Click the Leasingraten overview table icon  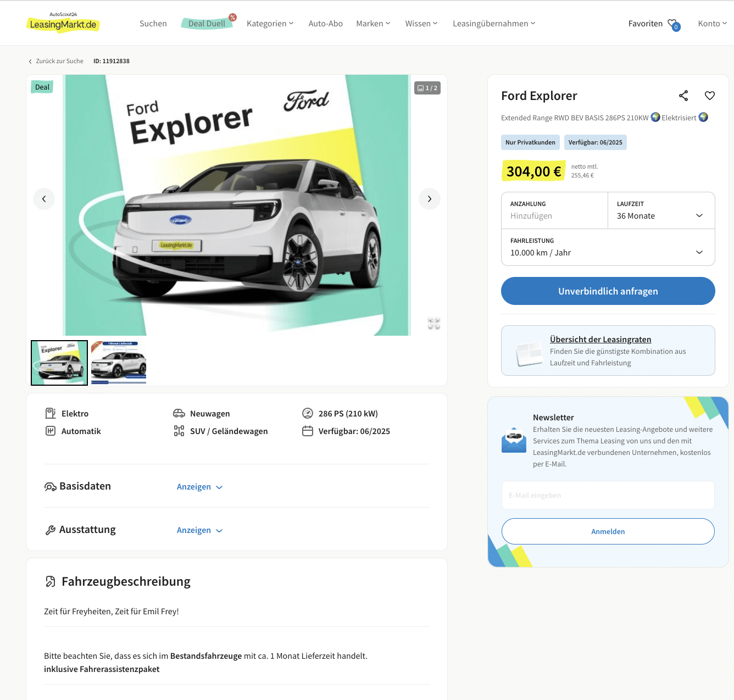click(529, 354)
